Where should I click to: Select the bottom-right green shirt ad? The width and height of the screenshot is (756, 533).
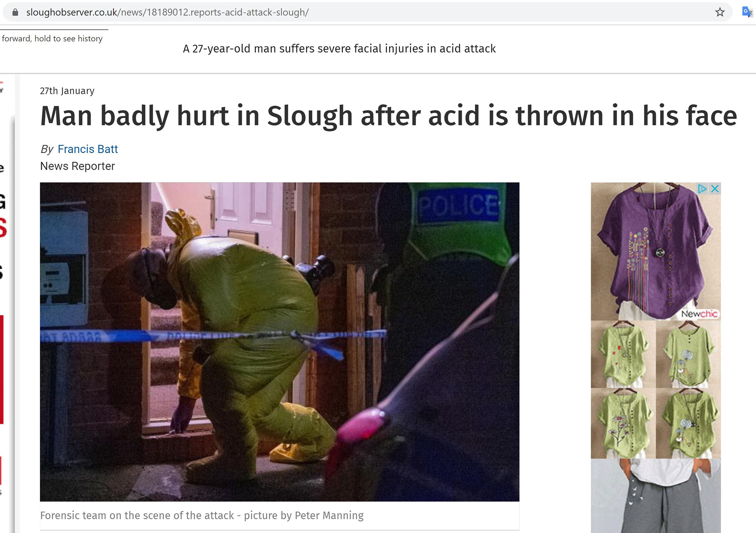coord(688,423)
